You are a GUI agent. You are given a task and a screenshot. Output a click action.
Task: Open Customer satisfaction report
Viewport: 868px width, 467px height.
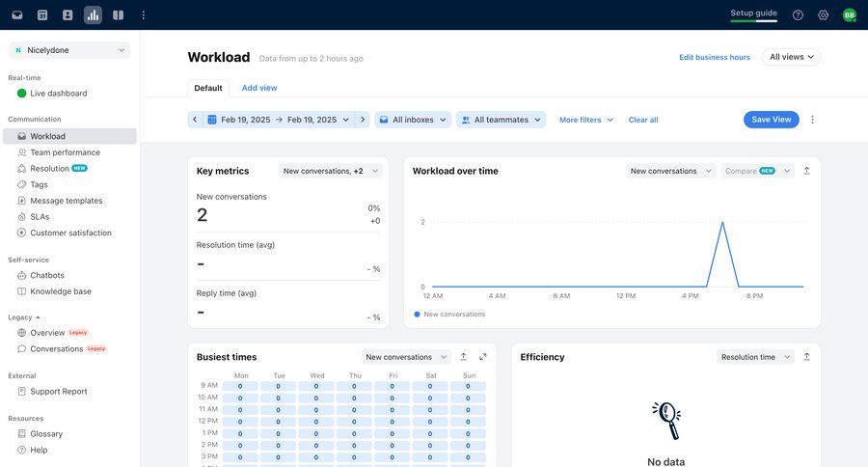point(70,233)
